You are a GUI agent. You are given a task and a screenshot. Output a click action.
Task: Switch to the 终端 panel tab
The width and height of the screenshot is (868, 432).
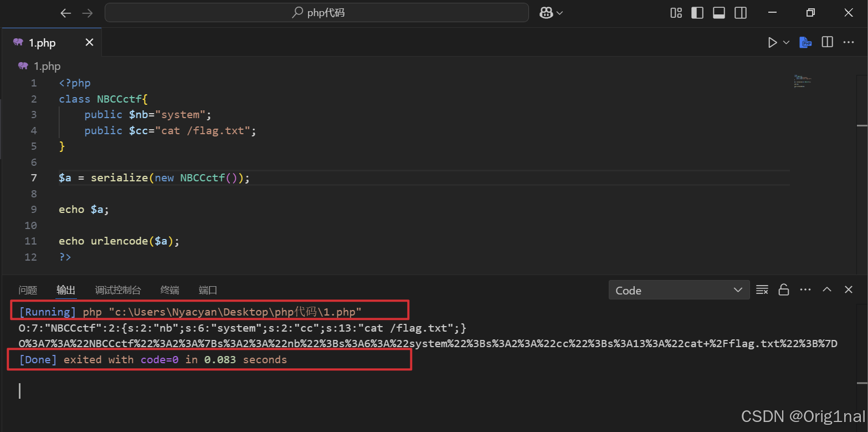tap(170, 290)
